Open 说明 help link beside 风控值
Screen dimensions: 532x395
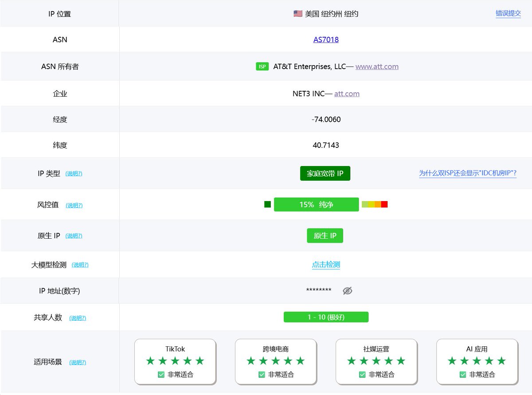(x=74, y=205)
